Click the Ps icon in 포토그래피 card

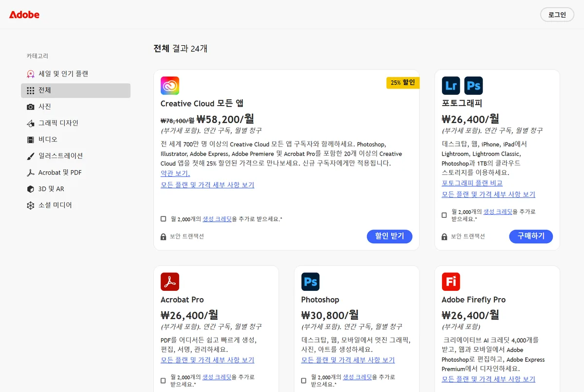[x=474, y=86]
